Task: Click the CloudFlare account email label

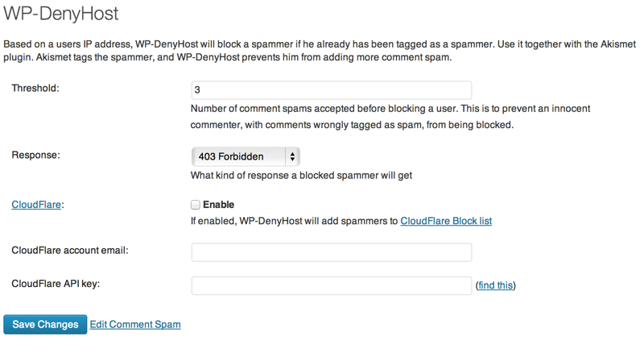Action: tap(70, 250)
